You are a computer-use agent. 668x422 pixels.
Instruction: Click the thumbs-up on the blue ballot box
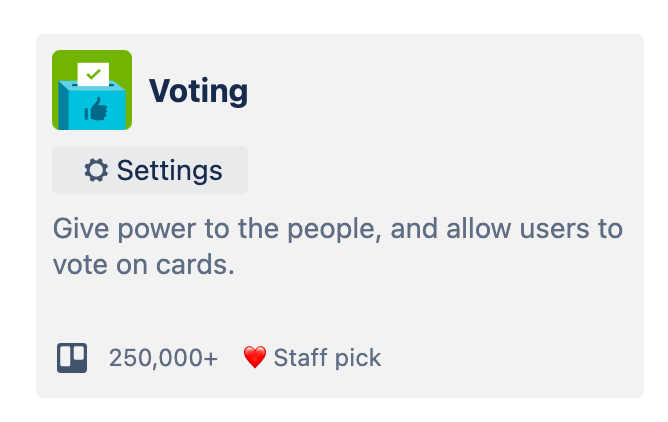point(96,109)
